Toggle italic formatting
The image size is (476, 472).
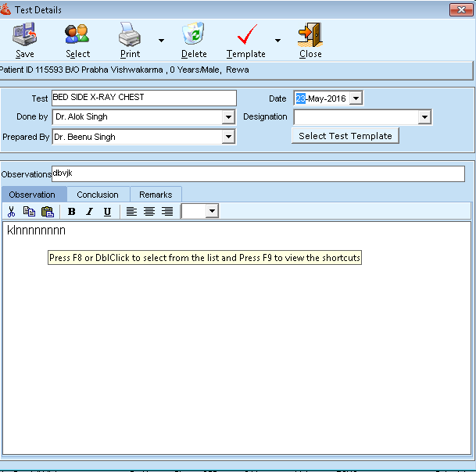click(x=89, y=212)
